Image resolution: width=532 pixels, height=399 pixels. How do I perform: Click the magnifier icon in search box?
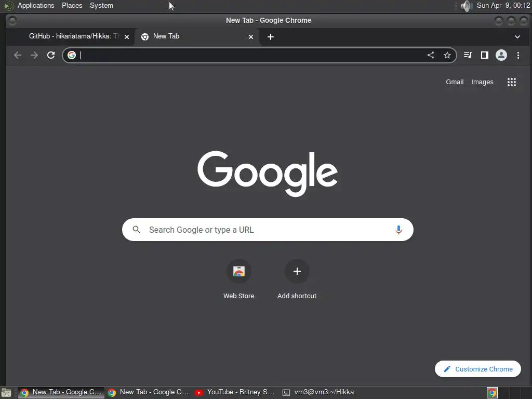point(137,230)
